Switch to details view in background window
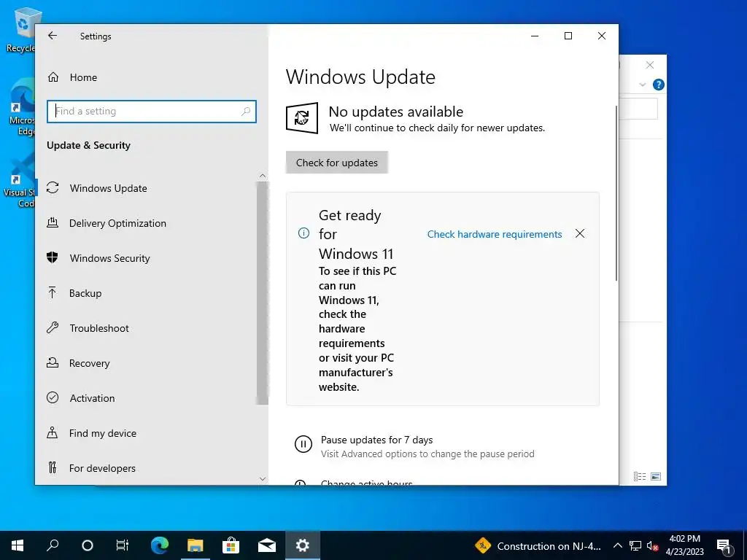This screenshot has width=747, height=560. pyautogui.click(x=640, y=476)
